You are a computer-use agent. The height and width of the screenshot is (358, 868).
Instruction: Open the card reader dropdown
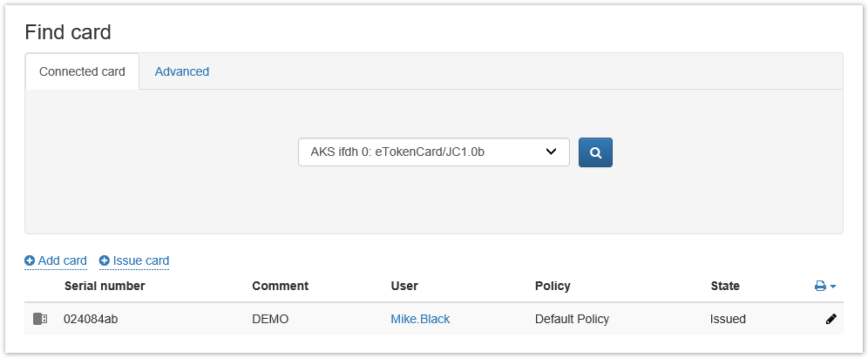tap(433, 152)
